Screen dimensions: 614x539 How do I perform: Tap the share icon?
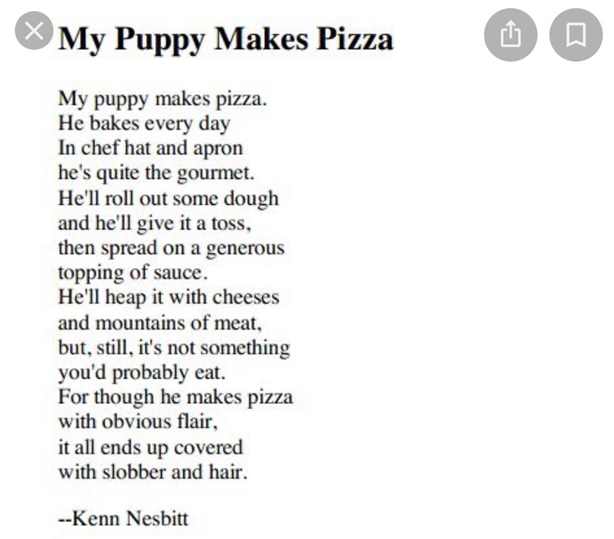point(511,35)
